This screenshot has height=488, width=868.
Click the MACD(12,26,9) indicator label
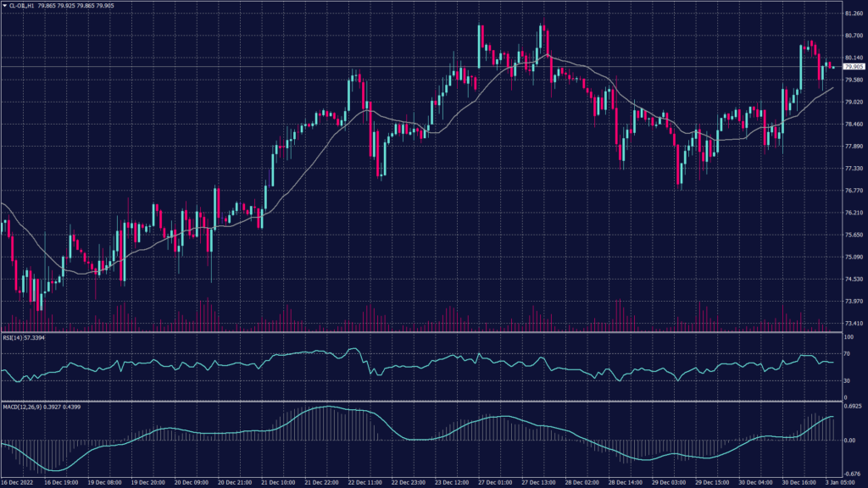click(20, 407)
